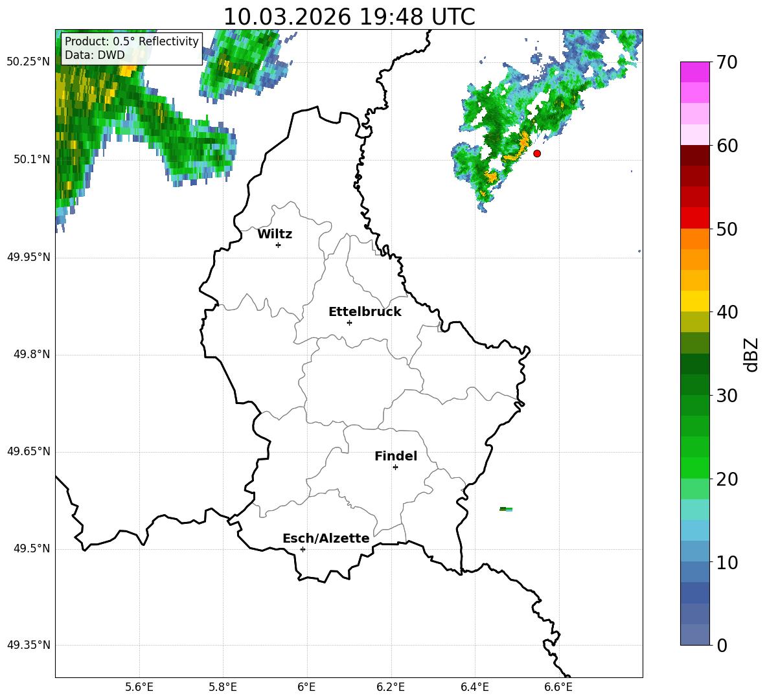Click the 49.8°N latitude label
The width and height of the screenshot is (767, 700).
32,354
